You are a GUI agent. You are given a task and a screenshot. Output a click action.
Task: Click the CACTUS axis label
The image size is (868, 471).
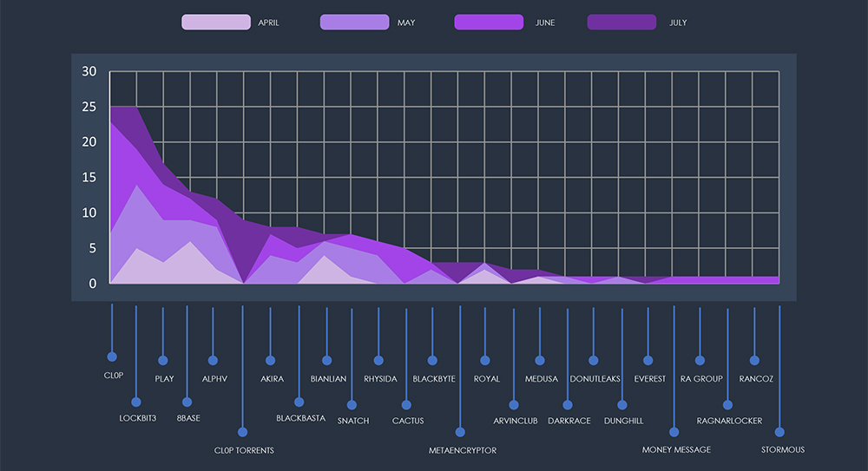tap(408, 421)
